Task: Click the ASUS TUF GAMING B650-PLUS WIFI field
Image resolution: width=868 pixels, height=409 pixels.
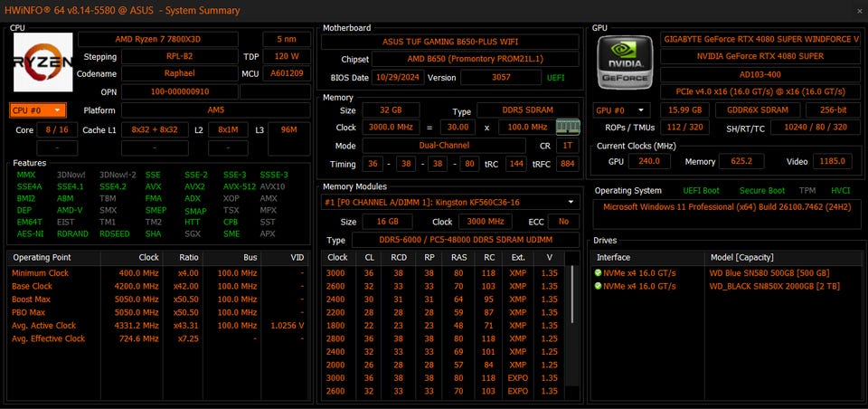Action: tap(451, 42)
